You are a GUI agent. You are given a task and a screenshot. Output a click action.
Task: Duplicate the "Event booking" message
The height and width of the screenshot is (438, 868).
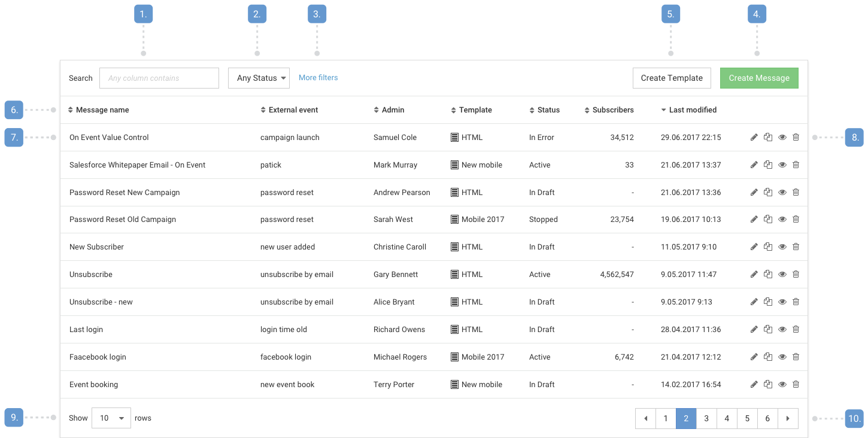(x=768, y=384)
